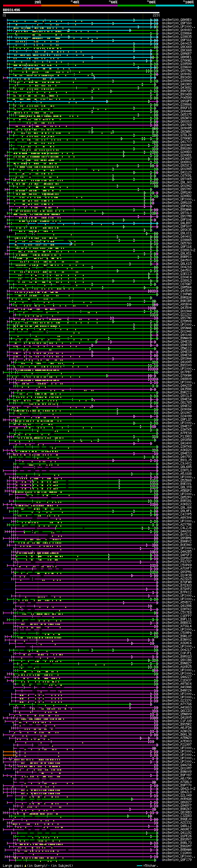The height and width of the screenshot is (868, 197).
Task: Click the green ~80% identity color bar
Action: (x=137, y=6)
